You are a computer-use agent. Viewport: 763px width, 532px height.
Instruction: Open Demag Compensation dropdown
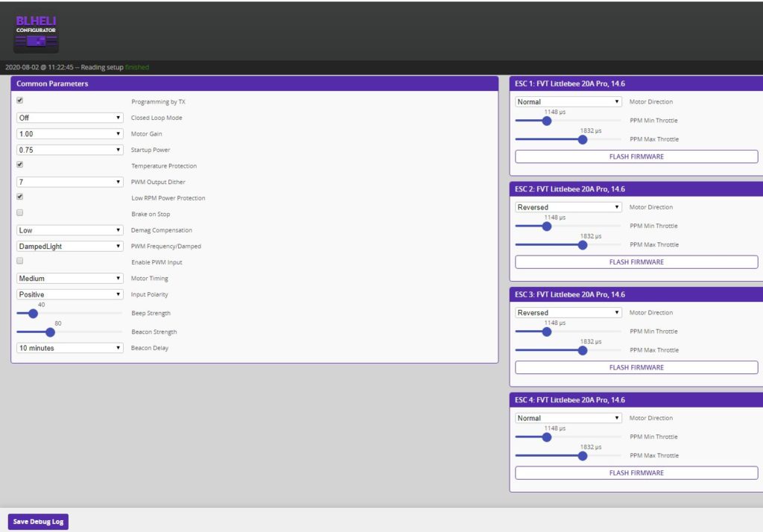pos(69,230)
